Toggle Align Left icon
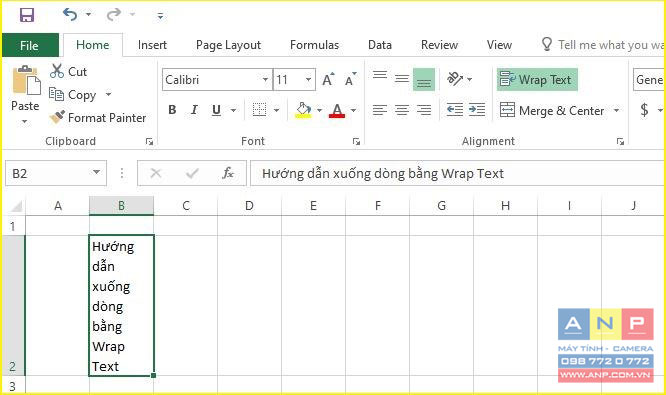This screenshot has height=395, width=666. pyautogui.click(x=380, y=110)
